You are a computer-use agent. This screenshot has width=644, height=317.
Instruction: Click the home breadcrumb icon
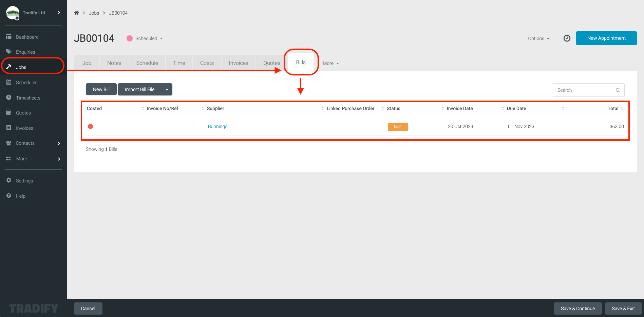[x=76, y=13]
